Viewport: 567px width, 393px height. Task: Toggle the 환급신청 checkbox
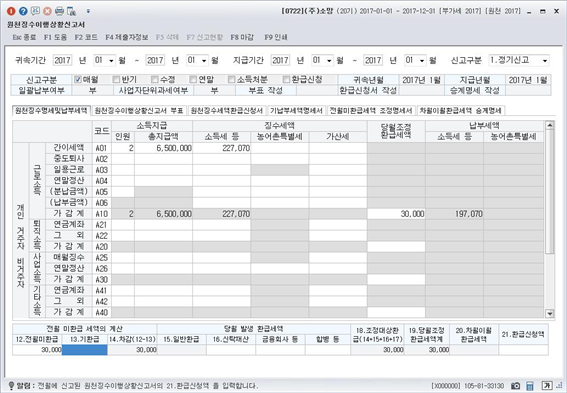(x=286, y=80)
